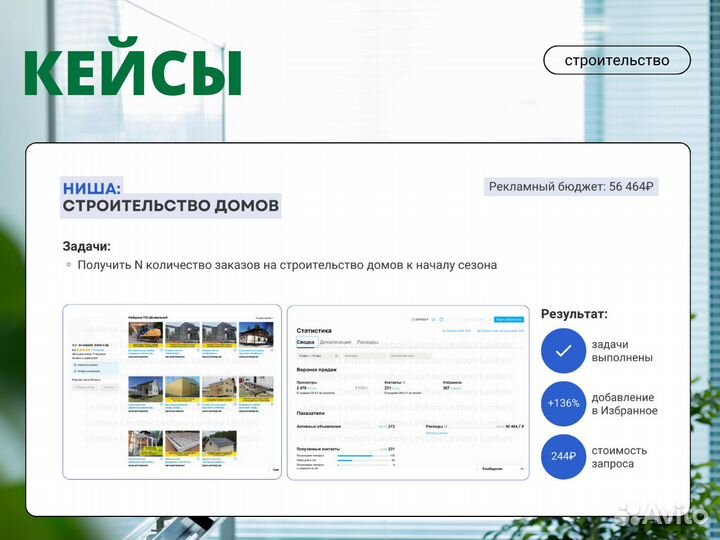Click the 244₽ blue circle badge
Screen dimensions: 720x540
[563, 456]
